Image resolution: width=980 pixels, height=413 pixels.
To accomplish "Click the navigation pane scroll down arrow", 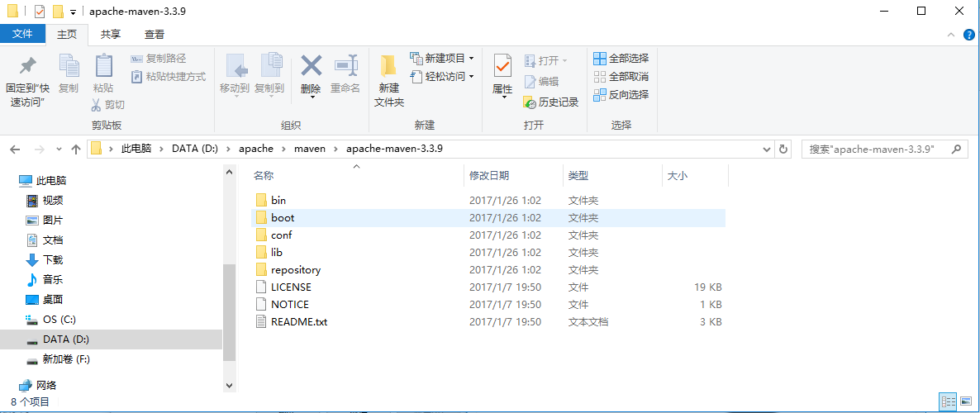I will [x=229, y=386].
